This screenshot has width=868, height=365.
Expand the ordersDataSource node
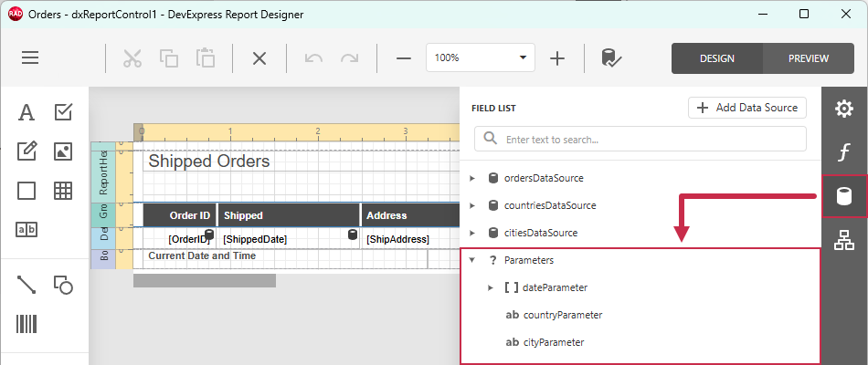pos(472,178)
